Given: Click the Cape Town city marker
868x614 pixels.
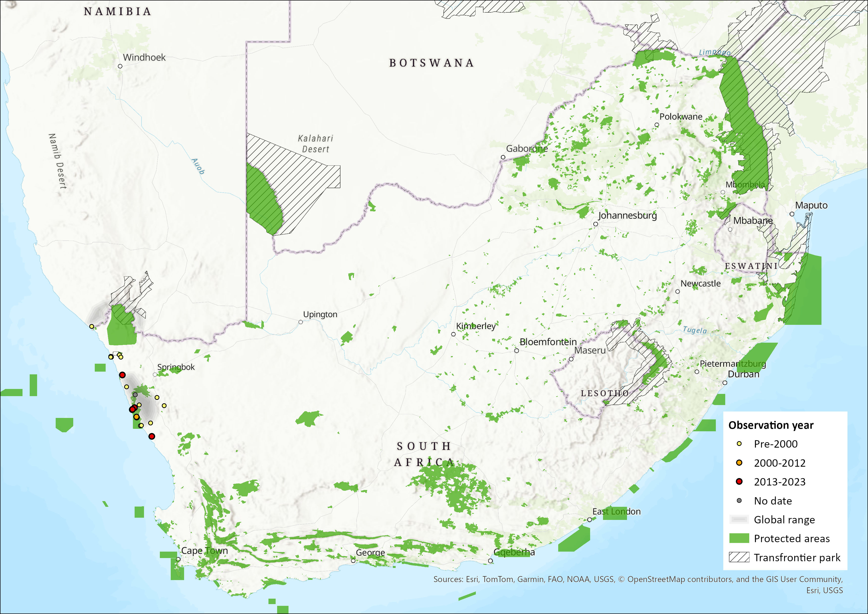Looking at the screenshot, I should (178, 559).
